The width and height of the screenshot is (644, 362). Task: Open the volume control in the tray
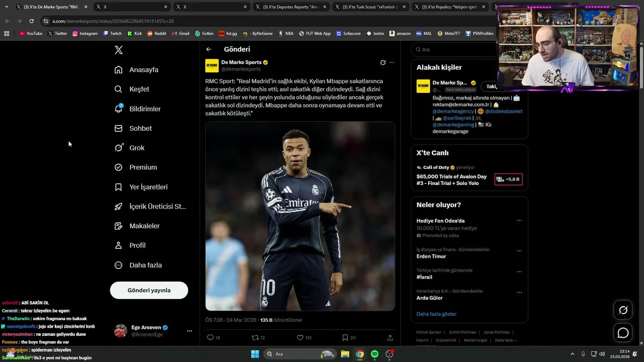click(602, 354)
